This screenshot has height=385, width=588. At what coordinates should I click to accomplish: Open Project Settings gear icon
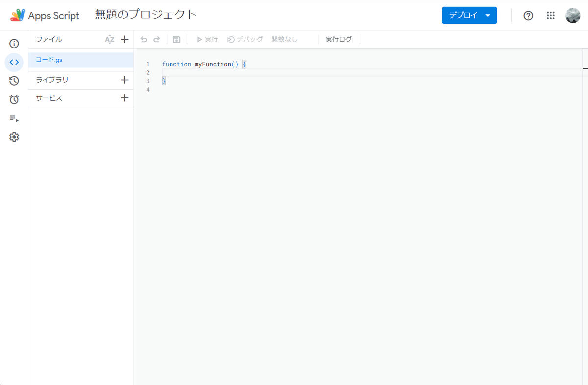(x=14, y=137)
